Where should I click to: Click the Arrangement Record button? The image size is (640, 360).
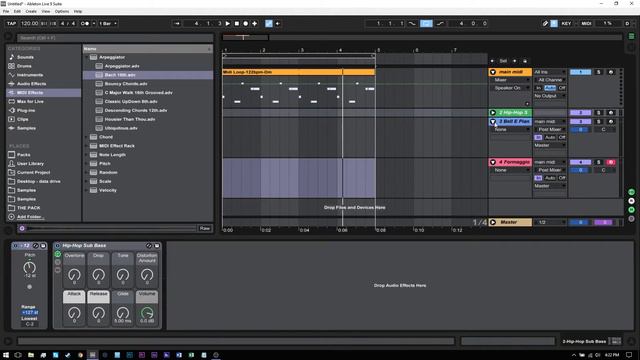pyautogui.click(x=246, y=24)
